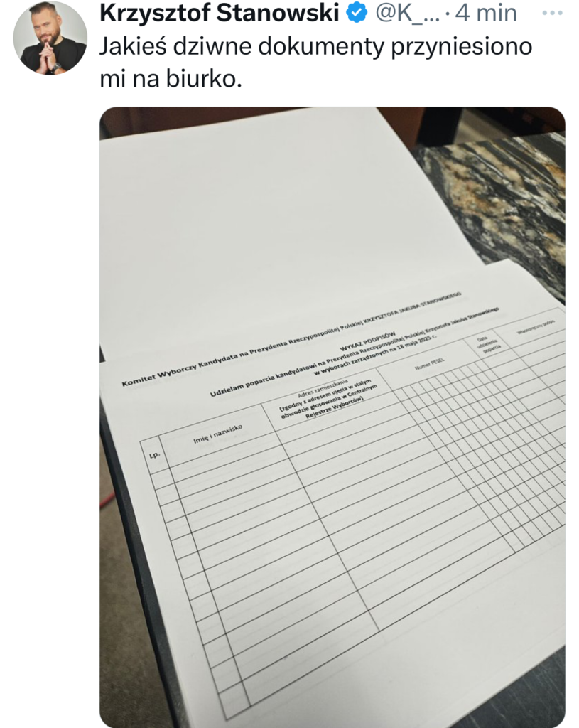The width and height of the screenshot is (579, 728).
Task: Click 'Rejestrze Wyborców' text in address header
Action: pos(335,409)
